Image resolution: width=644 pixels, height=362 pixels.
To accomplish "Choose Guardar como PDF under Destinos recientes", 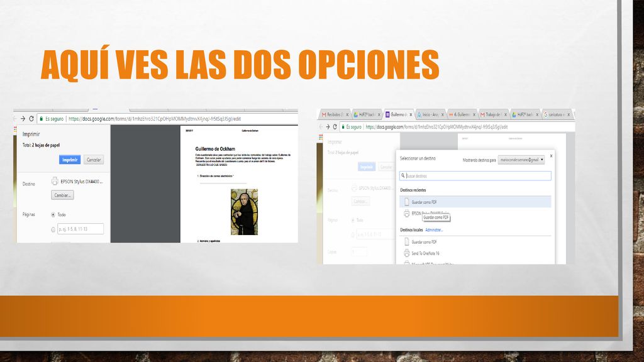I will tap(475, 202).
